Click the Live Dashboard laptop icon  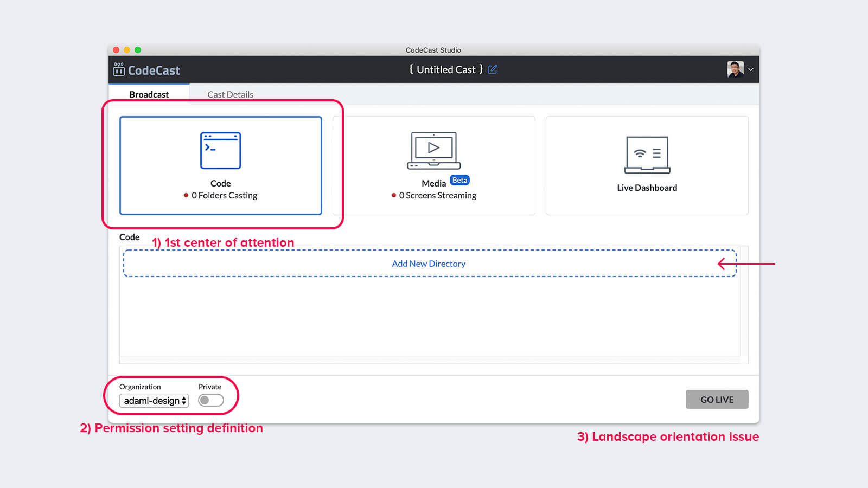[x=647, y=155]
